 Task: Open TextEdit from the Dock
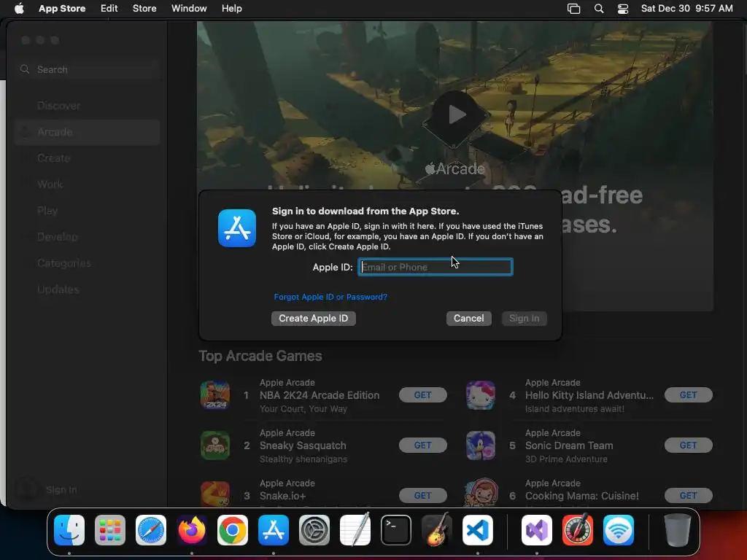pos(355,529)
